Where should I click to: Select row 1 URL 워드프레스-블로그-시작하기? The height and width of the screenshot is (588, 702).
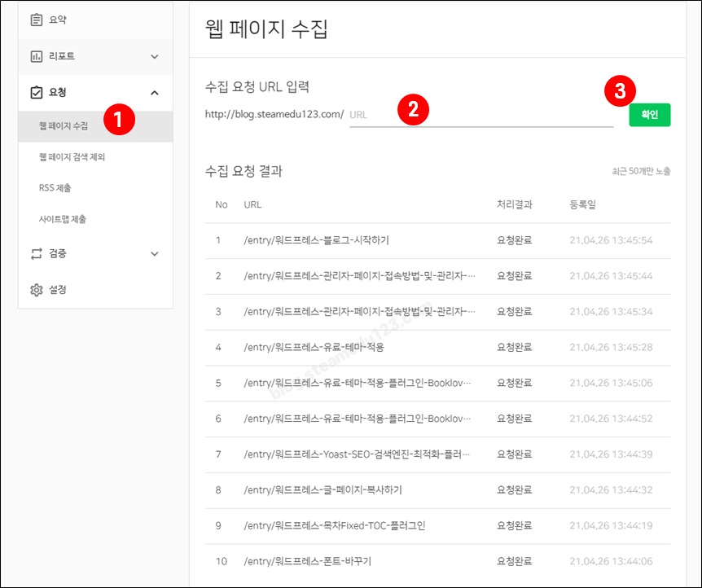click(x=316, y=240)
